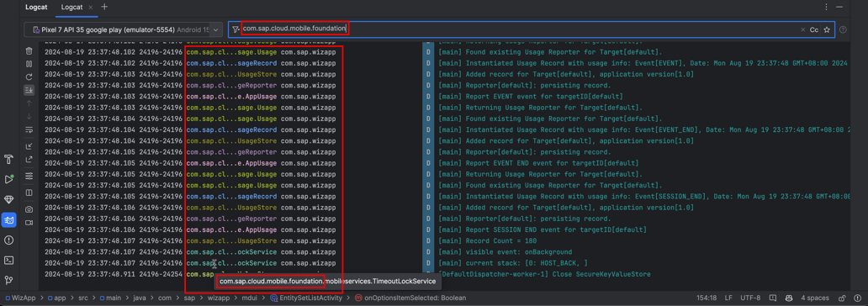Screen dimensions: 868x306
Task: Select the active Logcat tool window button
Action: pos(9,219)
